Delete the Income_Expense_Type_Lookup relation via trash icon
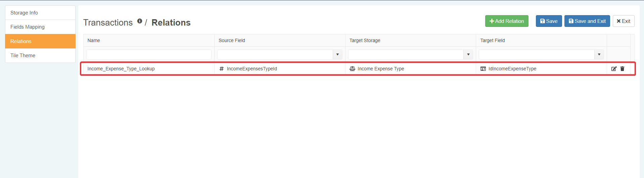Screen dimensions: 644x178 (x=622, y=69)
